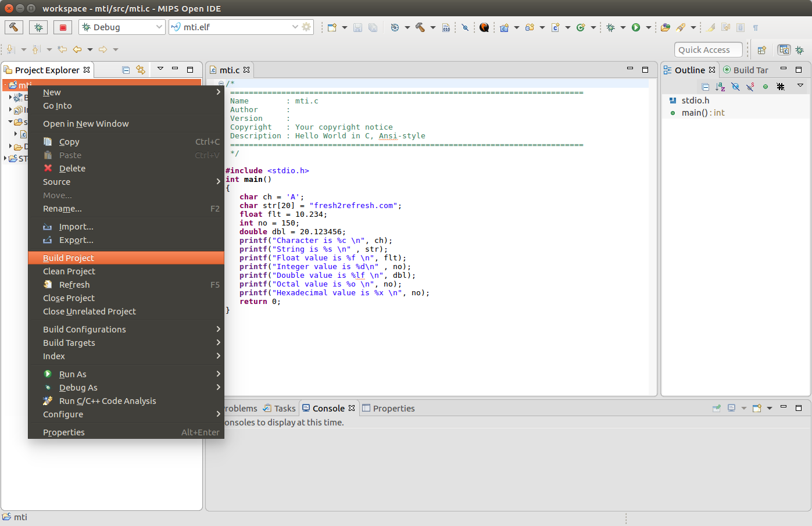Click the toolbar hammer build icon
Viewport: 812px width, 526px height.
click(x=420, y=27)
